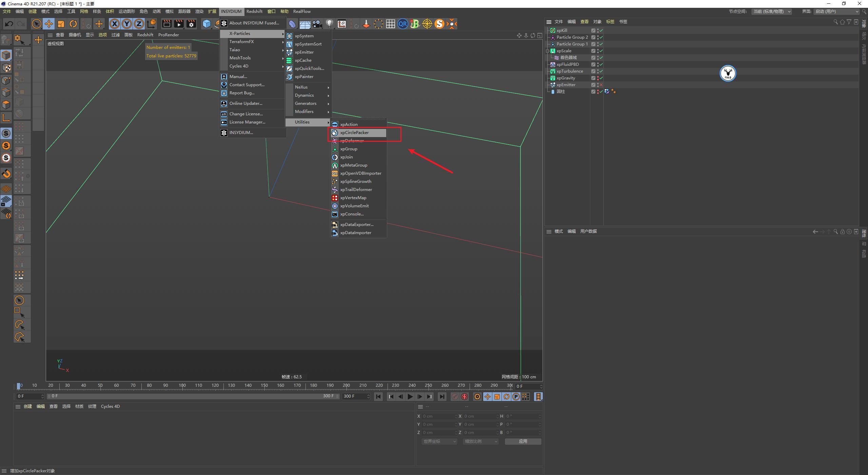Enable the xpEmitter by clicking its red X
The height and width of the screenshot is (475, 868).
(601, 85)
